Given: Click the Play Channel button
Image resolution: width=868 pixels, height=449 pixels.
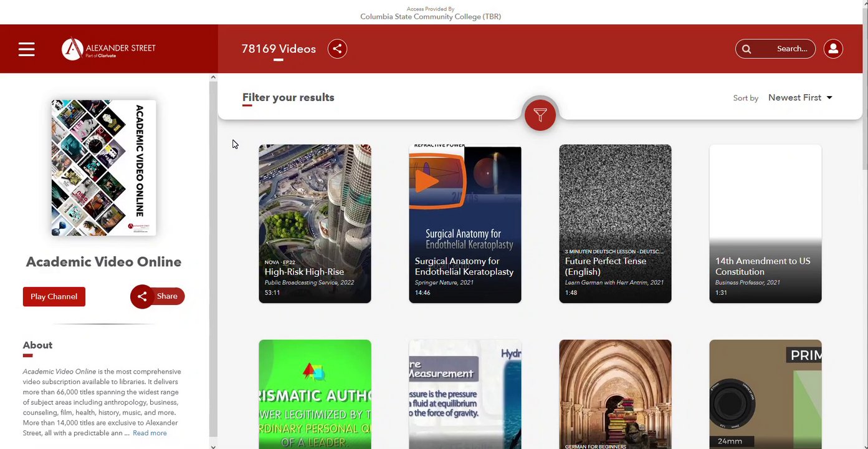Looking at the screenshot, I should (54, 296).
